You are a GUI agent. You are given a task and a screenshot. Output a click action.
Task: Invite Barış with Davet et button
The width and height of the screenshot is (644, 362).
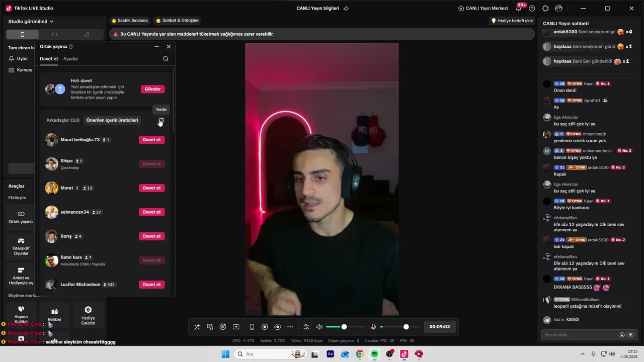[x=151, y=236]
